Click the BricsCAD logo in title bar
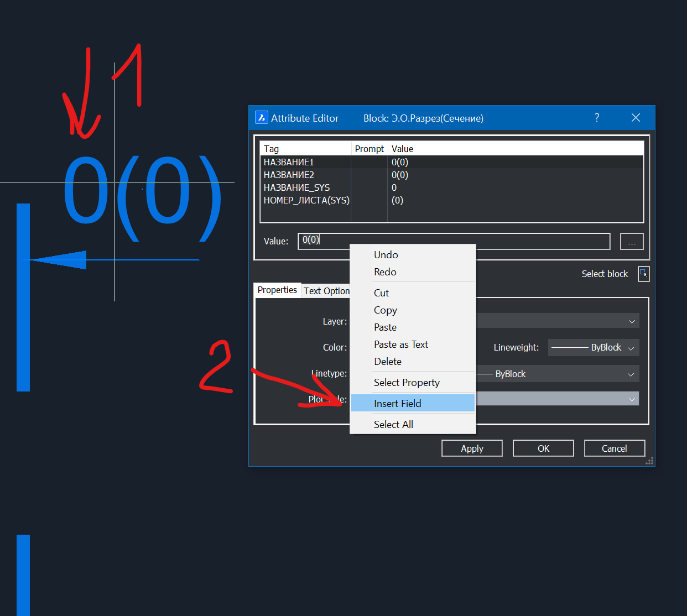The image size is (687, 616). tap(262, 118)
